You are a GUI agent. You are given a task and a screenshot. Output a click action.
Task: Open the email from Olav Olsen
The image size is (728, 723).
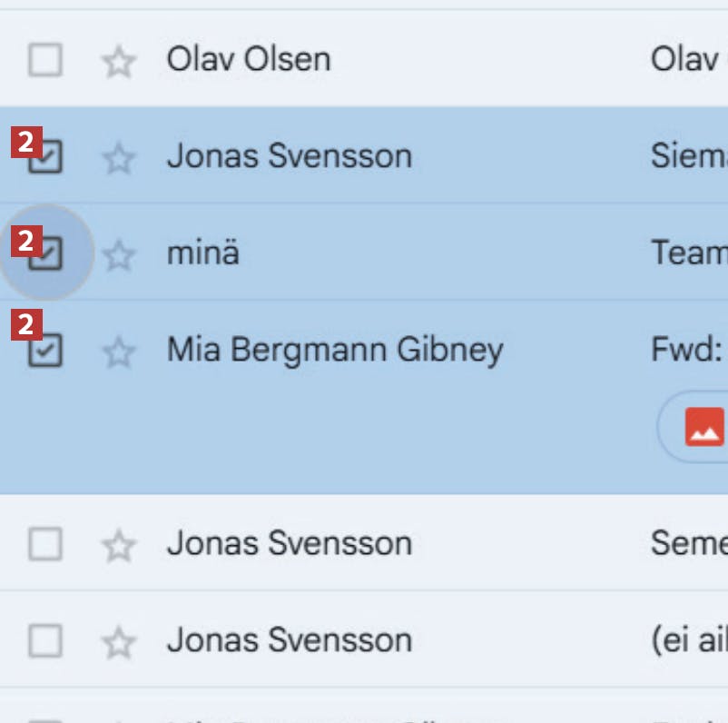[x=248, y=60]
